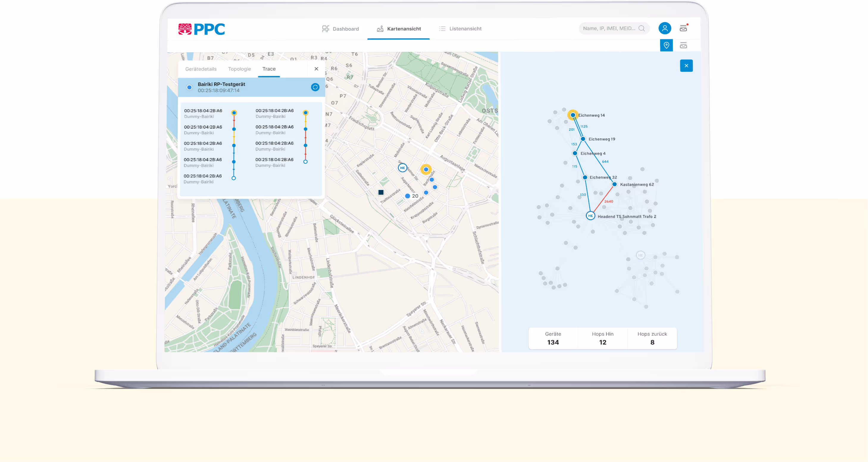Click the Eichenweg 4 node

point(575,153)
